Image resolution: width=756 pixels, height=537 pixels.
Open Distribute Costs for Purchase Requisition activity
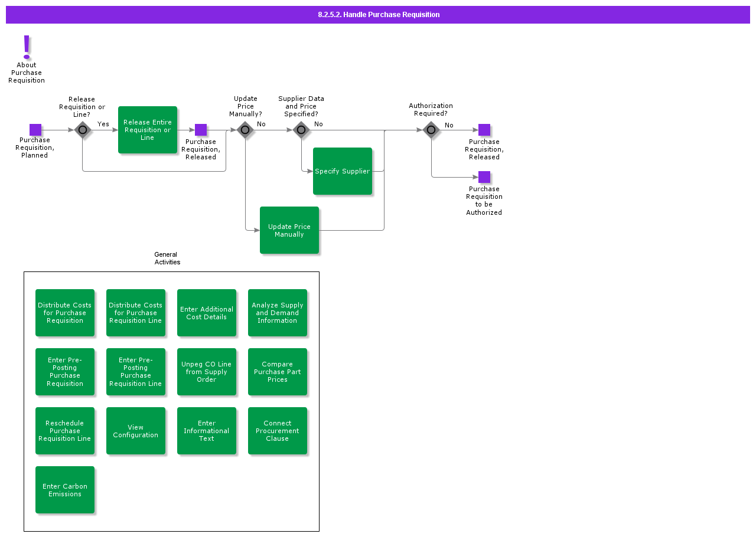click(65, 313)
